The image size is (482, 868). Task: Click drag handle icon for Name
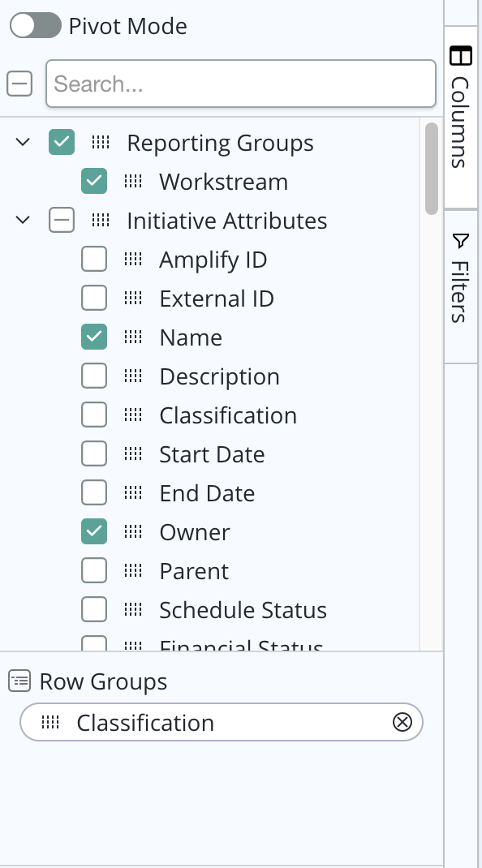coord(133,337)
